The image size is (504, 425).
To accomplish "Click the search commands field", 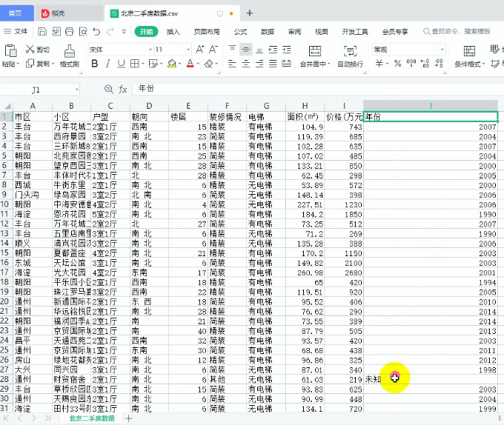I will click(x=457, y=31).
